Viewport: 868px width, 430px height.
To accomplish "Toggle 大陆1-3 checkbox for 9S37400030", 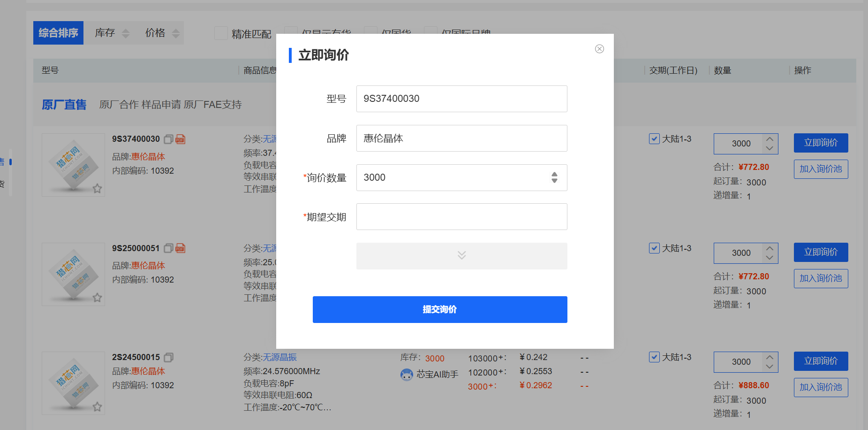I will point(654,138).
